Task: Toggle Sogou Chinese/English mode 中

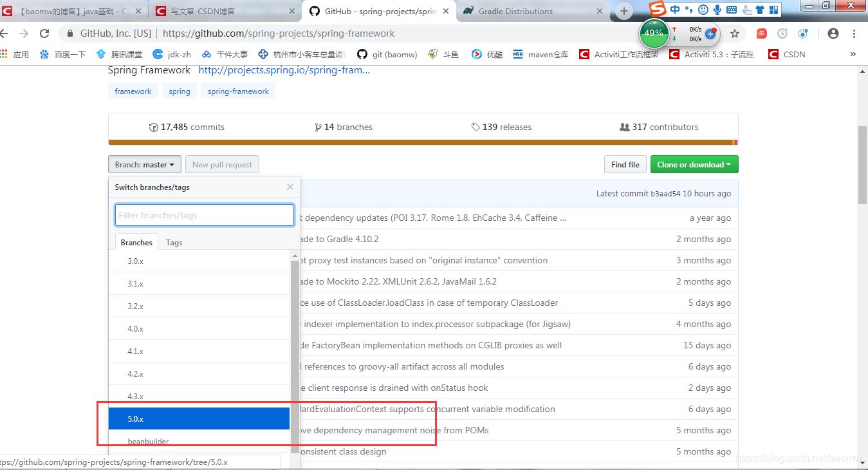Action: (675, 10)
